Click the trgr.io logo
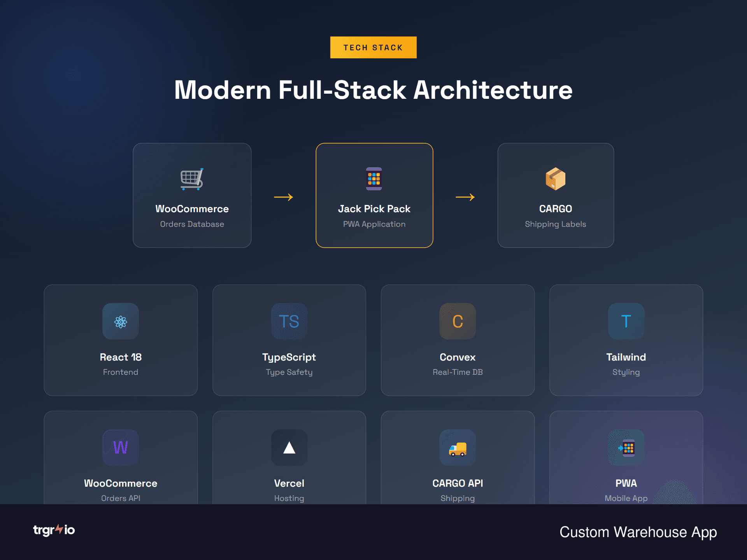747x560 pixels. click(x=54, y=530)
